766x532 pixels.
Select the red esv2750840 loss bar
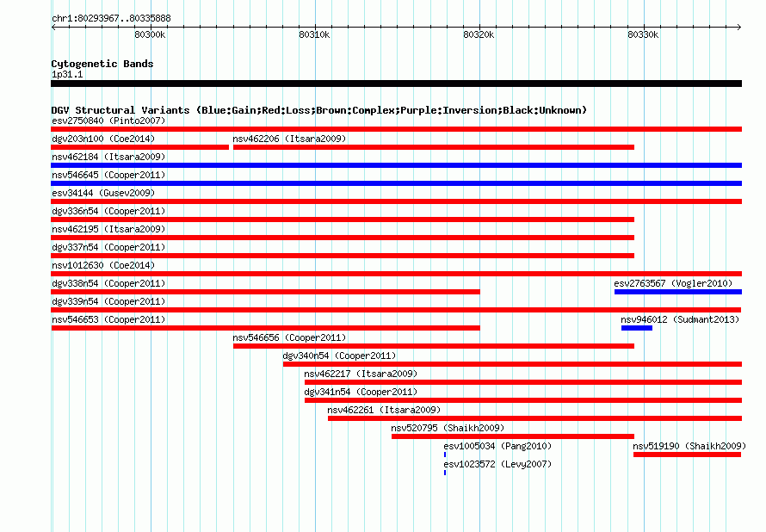point(396,129)
